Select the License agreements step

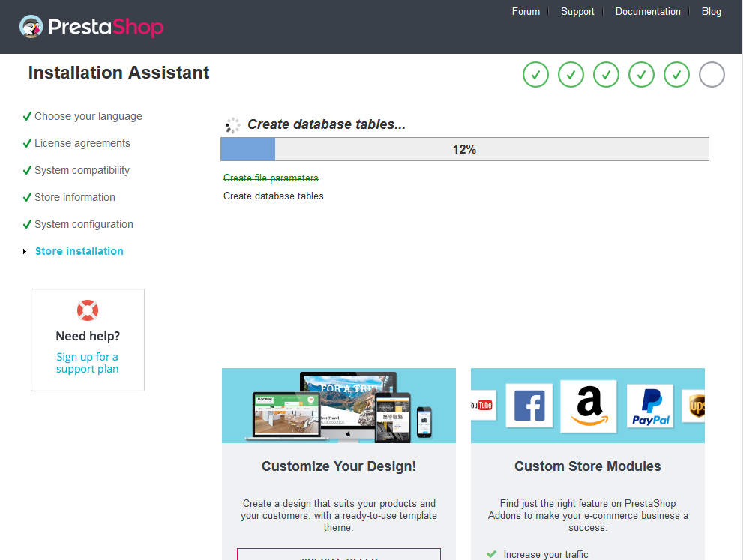click(82, 143)
